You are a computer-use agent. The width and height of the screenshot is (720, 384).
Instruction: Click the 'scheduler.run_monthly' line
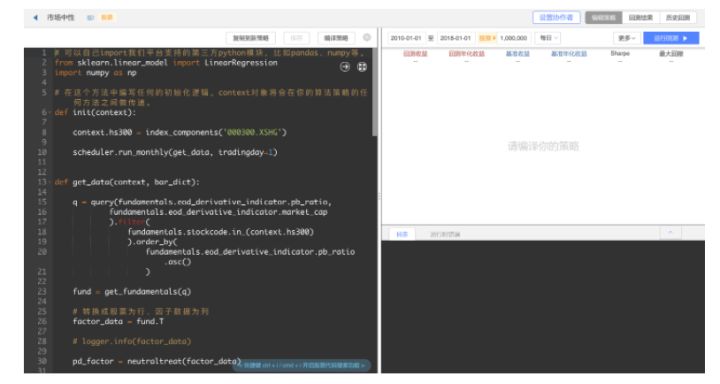pyautogui.click(x=175, y=152)
